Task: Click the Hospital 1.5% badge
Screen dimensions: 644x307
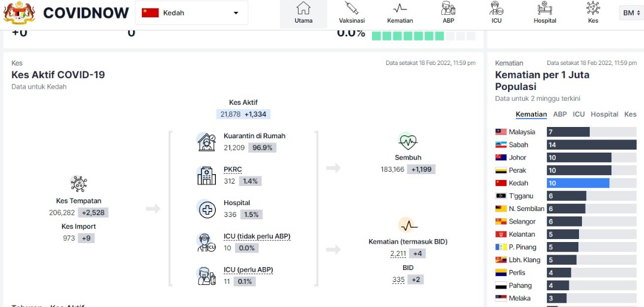Action: (252, 215)
